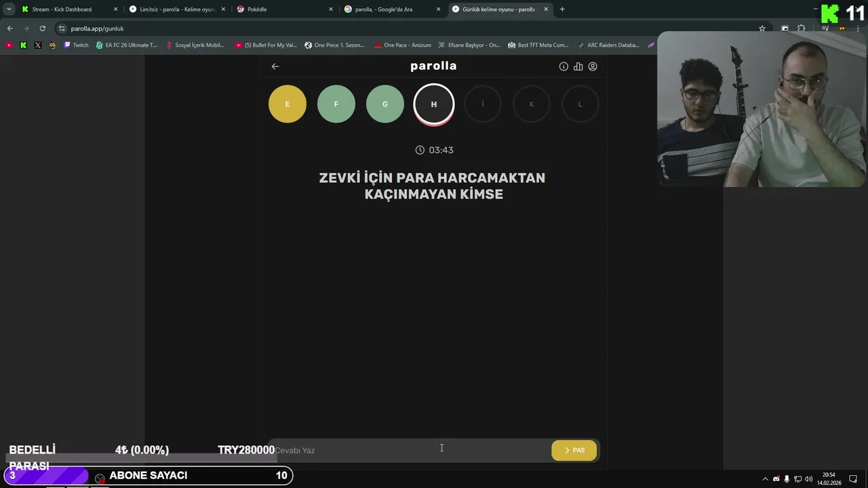Open the (5) Bullet For My Val... bookmark
The height and width of the screenshot is (488, 868).
coord(267,45)
